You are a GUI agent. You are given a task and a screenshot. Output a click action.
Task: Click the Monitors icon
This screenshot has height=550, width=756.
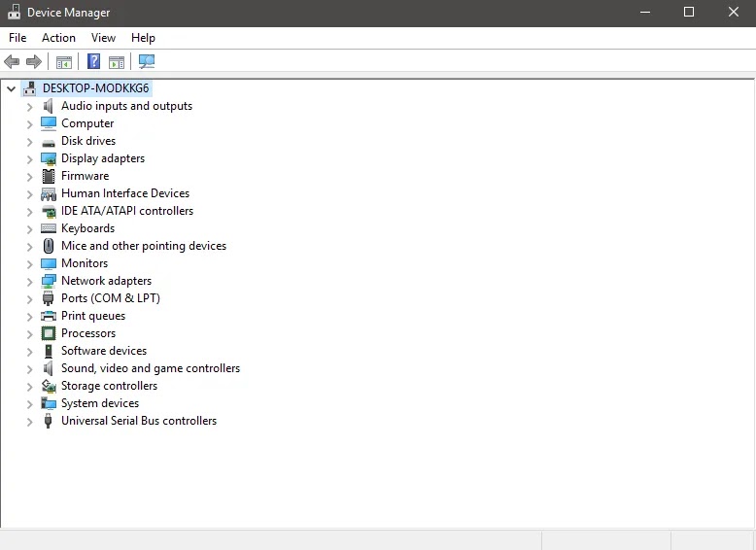(x=49, y=263)
